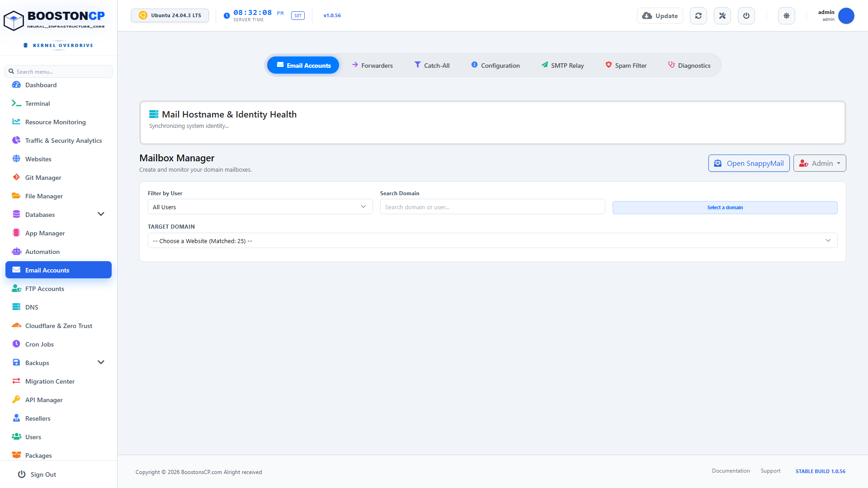Open the Spam Filter tab

point(626,66)
